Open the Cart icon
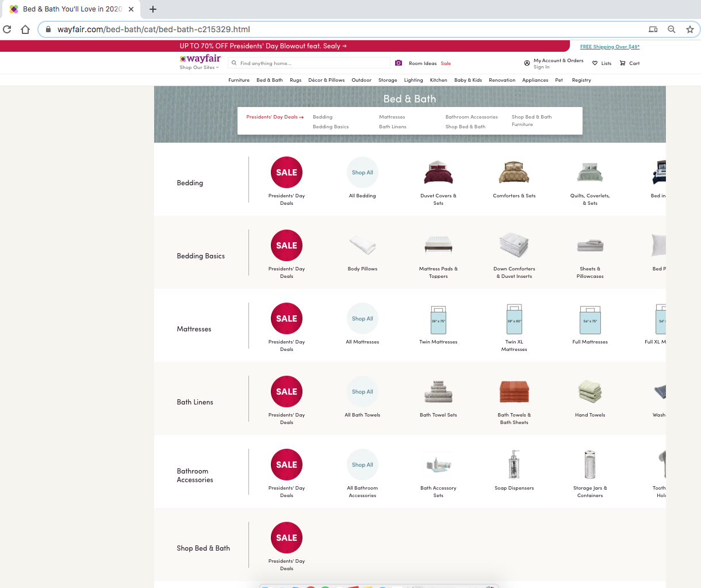701x588 pixels. [623, 63]
